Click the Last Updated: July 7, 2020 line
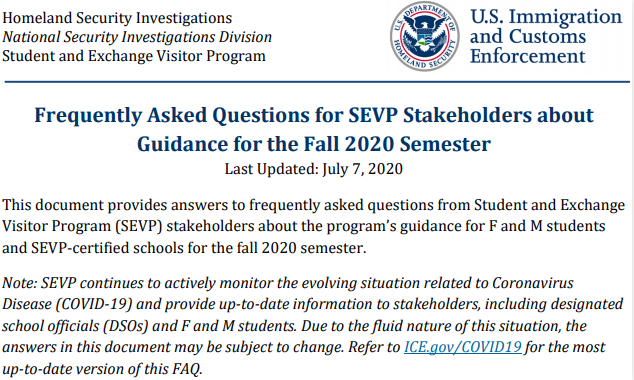Viewport: 634px width, 380px height. [x=314, y=169]
